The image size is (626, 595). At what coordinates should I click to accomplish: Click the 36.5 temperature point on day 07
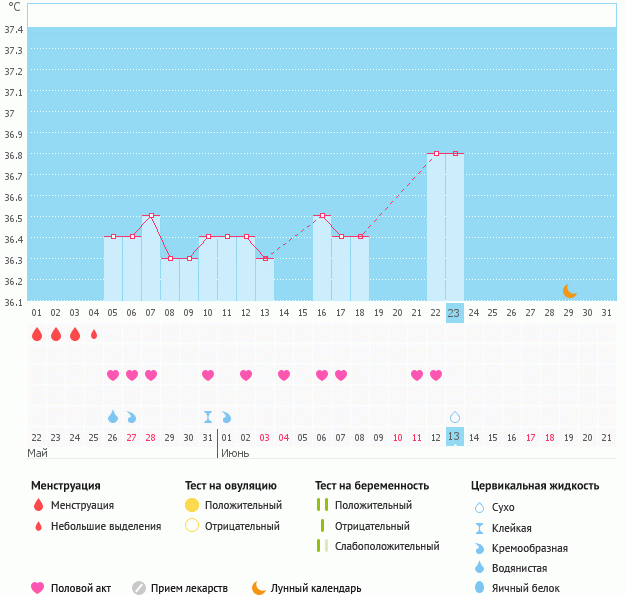pyautogui.click(x=151, y=216)
